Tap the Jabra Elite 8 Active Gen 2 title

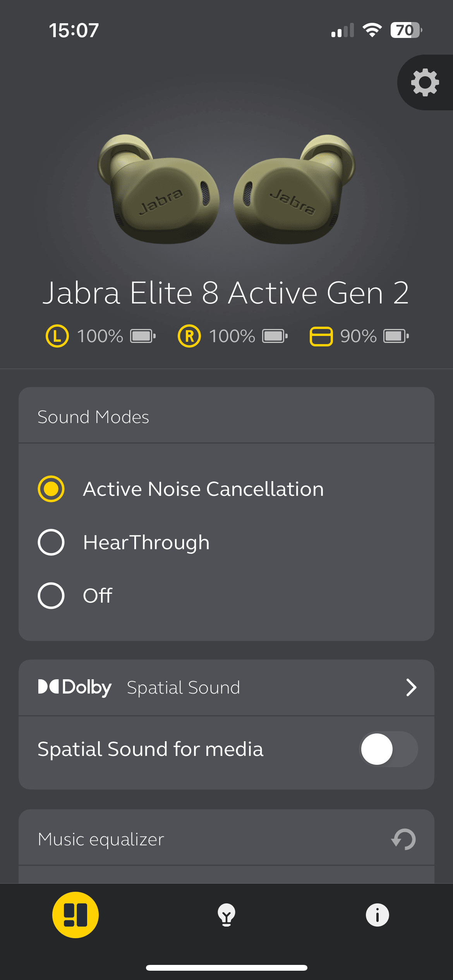226,293
